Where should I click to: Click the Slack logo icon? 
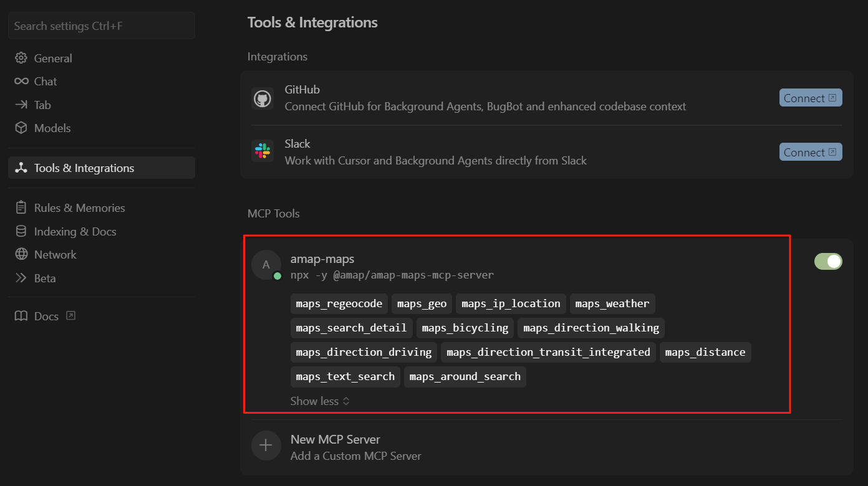tap(263, 152)
